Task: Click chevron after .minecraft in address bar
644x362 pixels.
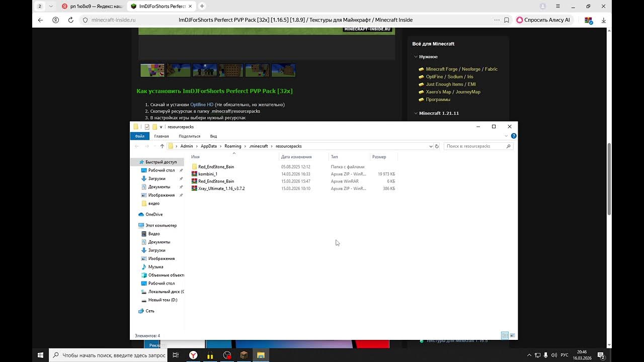Action: (272, 146)
